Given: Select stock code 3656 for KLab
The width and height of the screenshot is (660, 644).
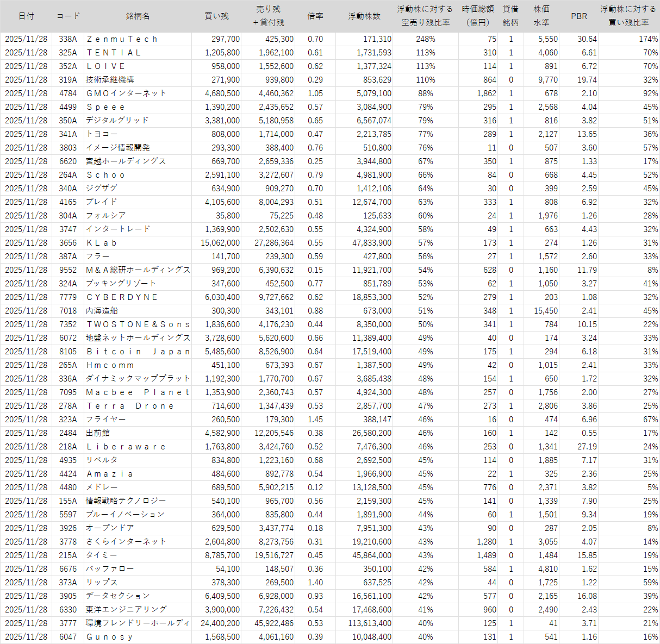Looking at the screenshot, I should point(68,243).
